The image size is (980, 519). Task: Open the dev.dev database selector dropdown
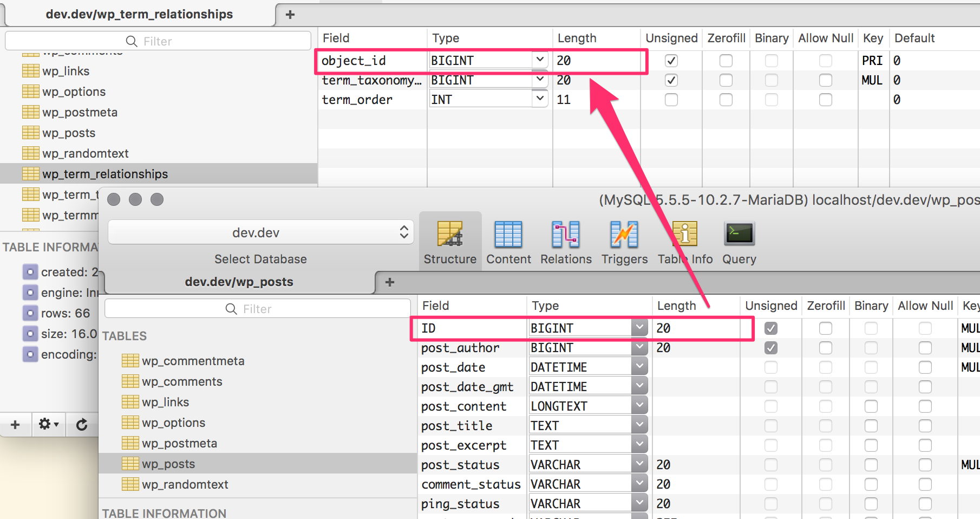tap(261, 232)
